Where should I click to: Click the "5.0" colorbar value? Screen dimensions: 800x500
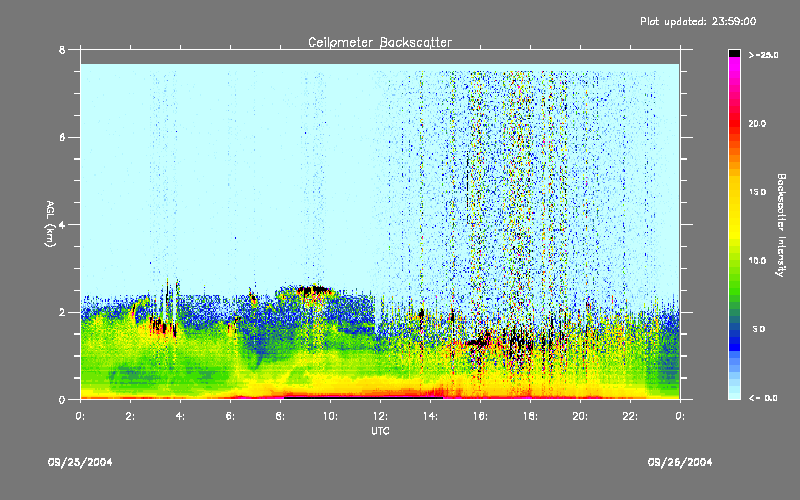pyautogui.click(x=759, y=329)
